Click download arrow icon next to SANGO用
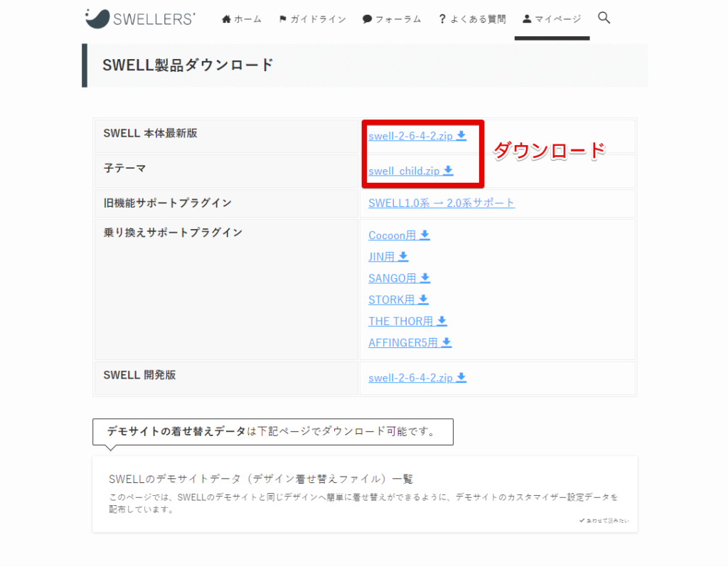This screenshot has width=728, height=567. tap(425, 278)
